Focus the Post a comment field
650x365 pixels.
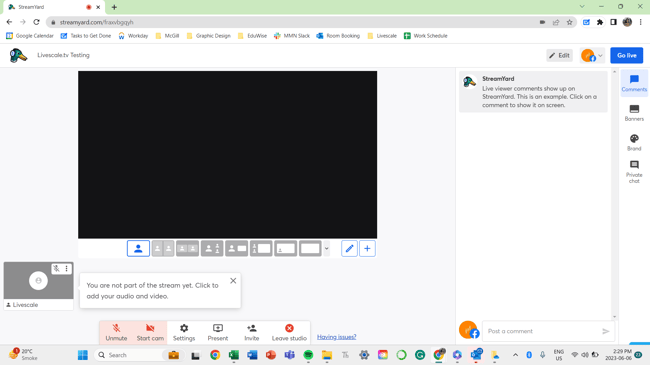coord(543,331)
